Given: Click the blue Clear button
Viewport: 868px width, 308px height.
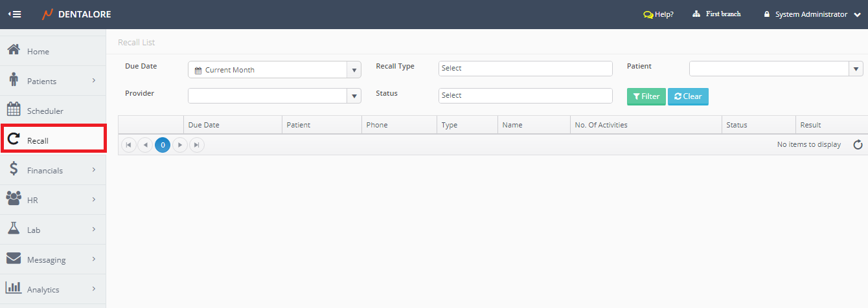Looking at the screenshot, I should (x=688, y=96).
